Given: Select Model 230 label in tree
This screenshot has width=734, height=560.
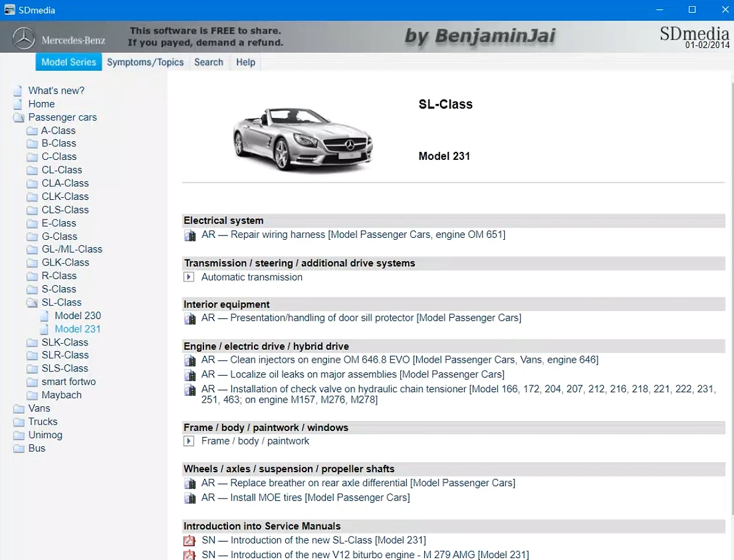Looking at the screenshot, I should [77, 315].
